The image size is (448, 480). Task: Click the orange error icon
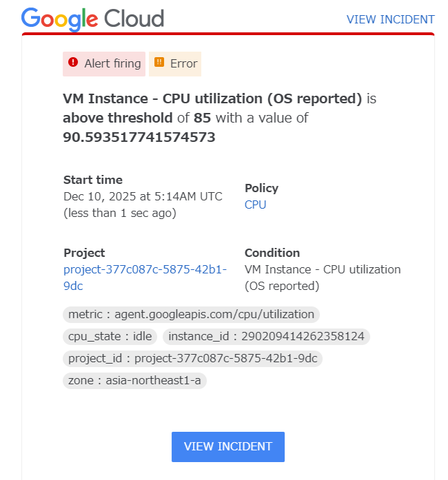pyautogui.click(x=159, y=63)
